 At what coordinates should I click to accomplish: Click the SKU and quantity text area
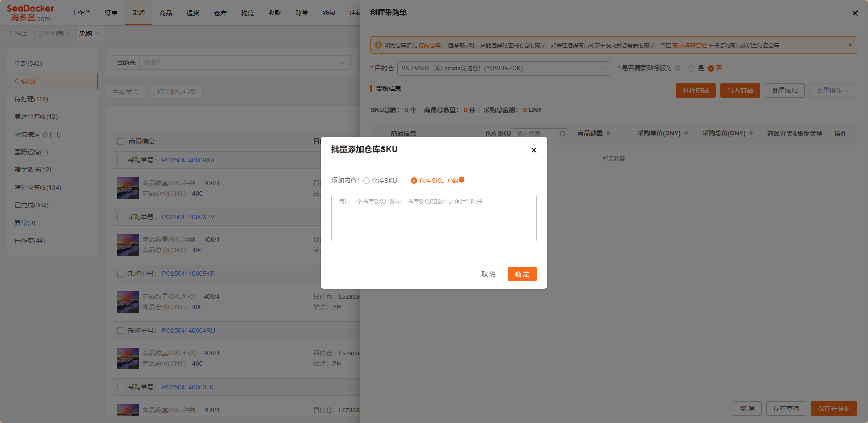click(x=434, y=218)
